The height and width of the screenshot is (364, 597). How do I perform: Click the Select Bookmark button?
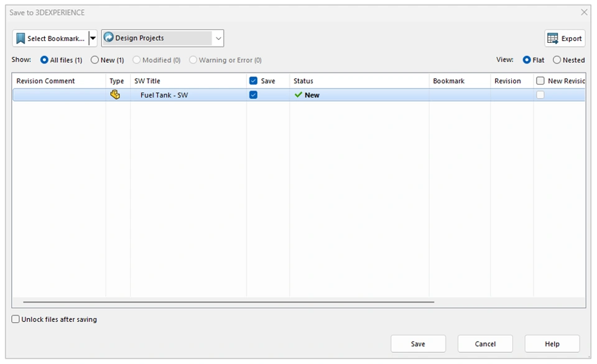(x=50, y=39)
